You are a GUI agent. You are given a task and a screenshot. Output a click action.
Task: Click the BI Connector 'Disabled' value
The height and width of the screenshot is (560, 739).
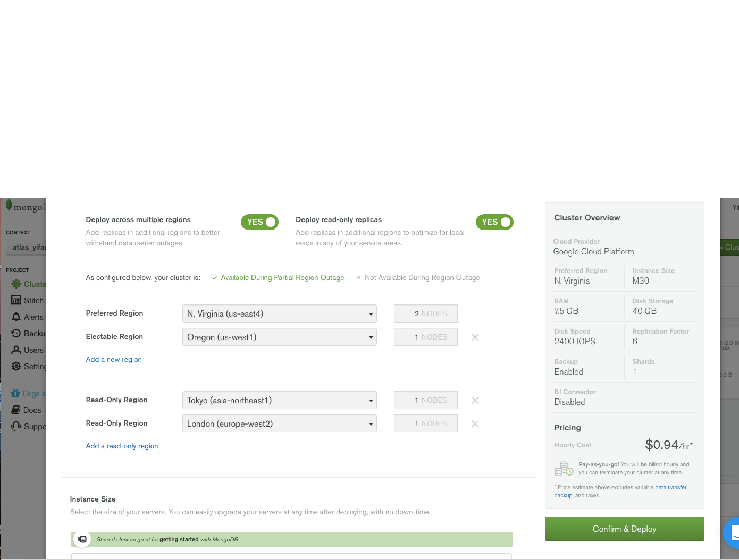tap(569, 402)
